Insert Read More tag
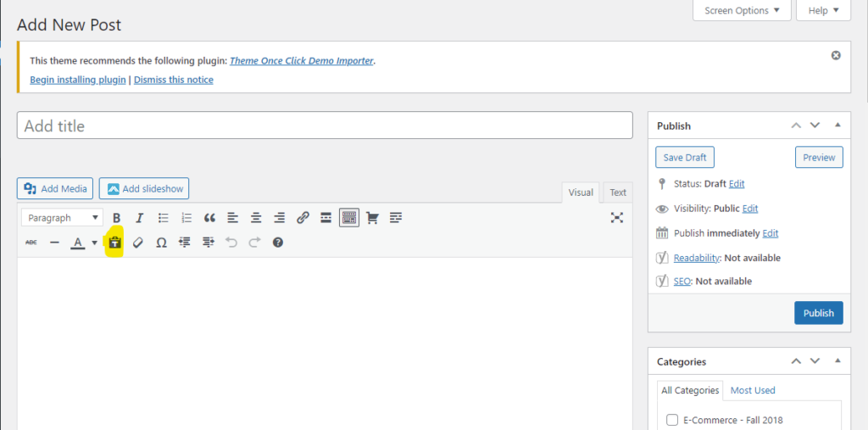Viewport: 868px width, 430px height. 326,218
